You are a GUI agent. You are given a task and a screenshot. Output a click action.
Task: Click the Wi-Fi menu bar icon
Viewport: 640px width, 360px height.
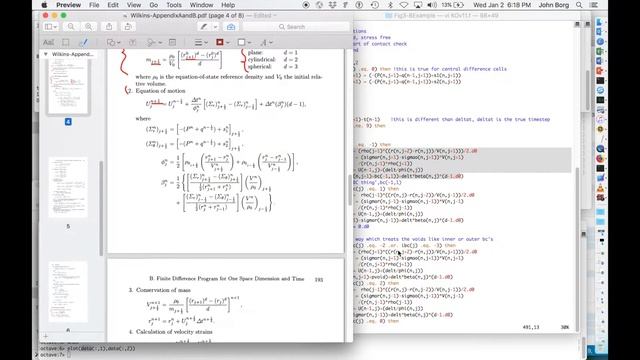point(403,5)
